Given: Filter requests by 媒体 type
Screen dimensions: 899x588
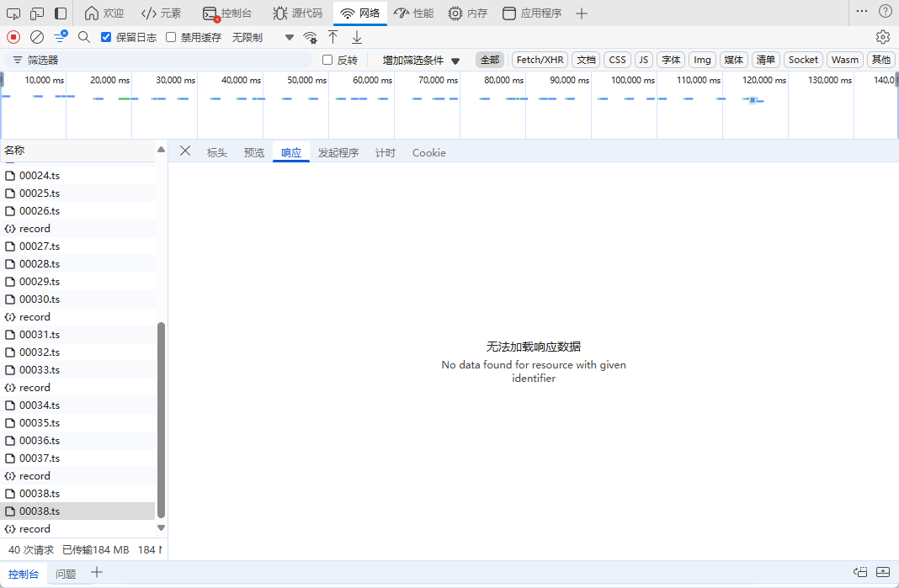Looking at the screenshot, I should [x=734, y=60].
